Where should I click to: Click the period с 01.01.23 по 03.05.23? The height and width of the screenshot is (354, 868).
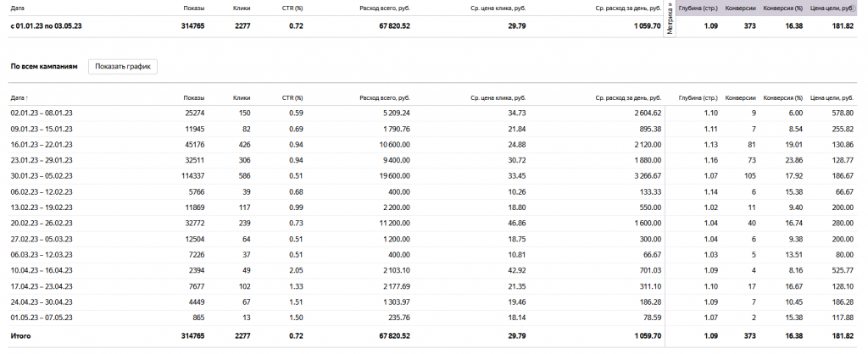(45, 25)
